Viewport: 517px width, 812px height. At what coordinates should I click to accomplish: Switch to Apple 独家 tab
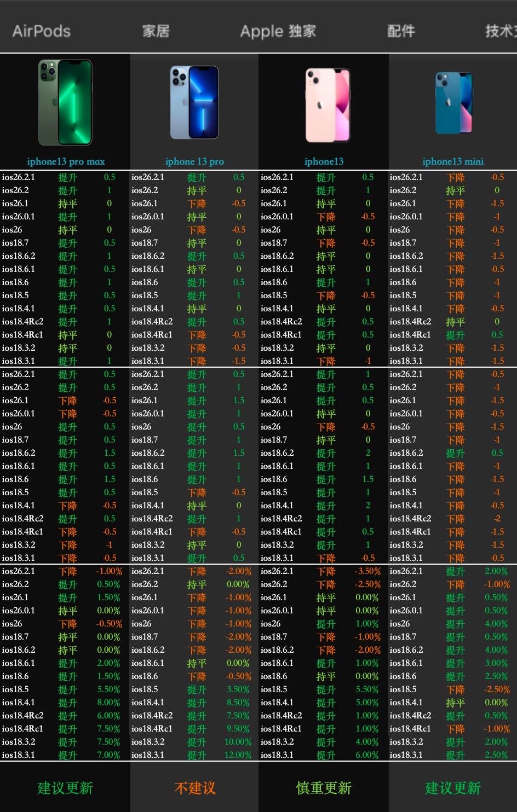[x=278, y=31]
